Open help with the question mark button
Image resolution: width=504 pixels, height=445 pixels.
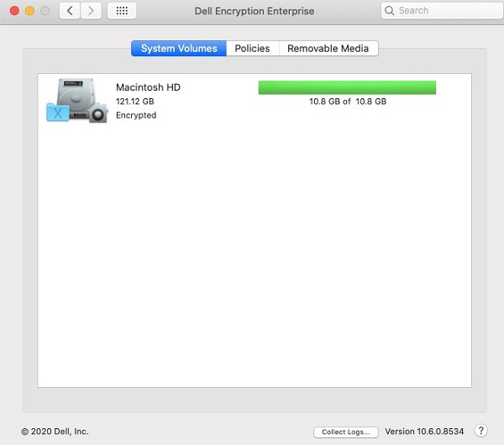coord(480,431)
